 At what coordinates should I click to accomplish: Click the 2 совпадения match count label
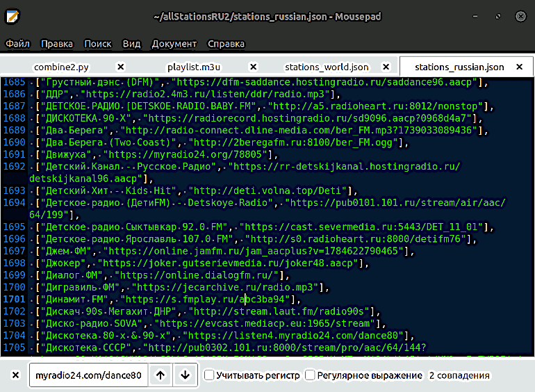tap(459, 375)
